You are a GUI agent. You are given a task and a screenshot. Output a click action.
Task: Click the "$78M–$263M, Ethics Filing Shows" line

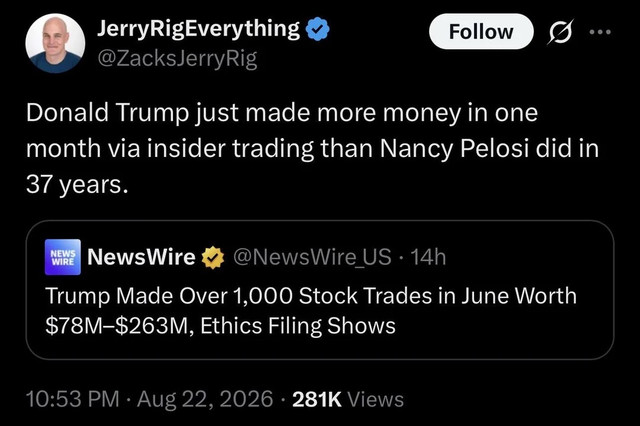pyautogui.click(x=220, y=326)
